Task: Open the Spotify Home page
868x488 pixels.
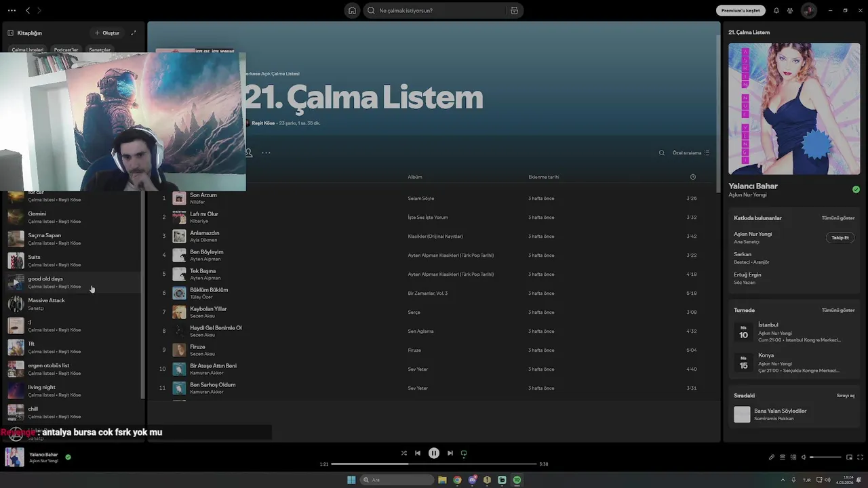Action: [352, 10]
